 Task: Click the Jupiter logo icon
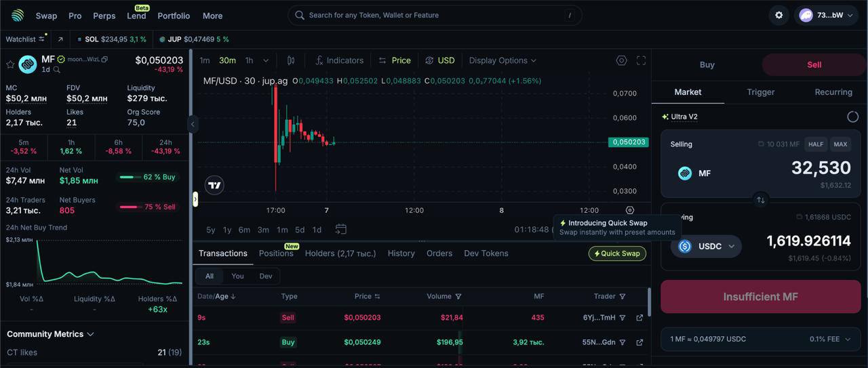pos(18,16)
